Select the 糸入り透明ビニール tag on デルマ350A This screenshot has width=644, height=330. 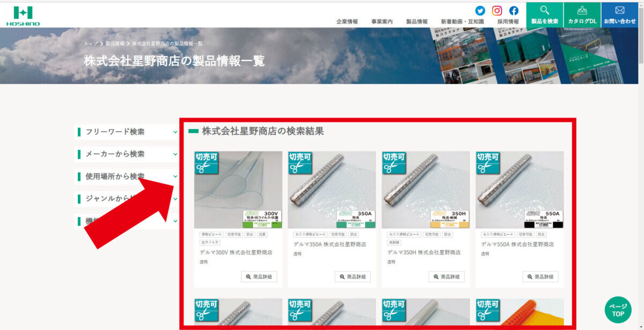(x=310, y=234)
